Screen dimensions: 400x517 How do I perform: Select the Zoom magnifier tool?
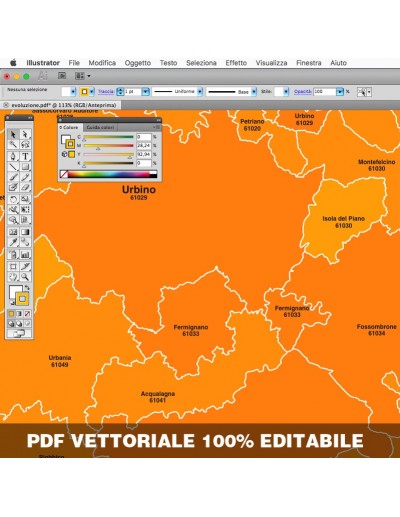(25, 276)
